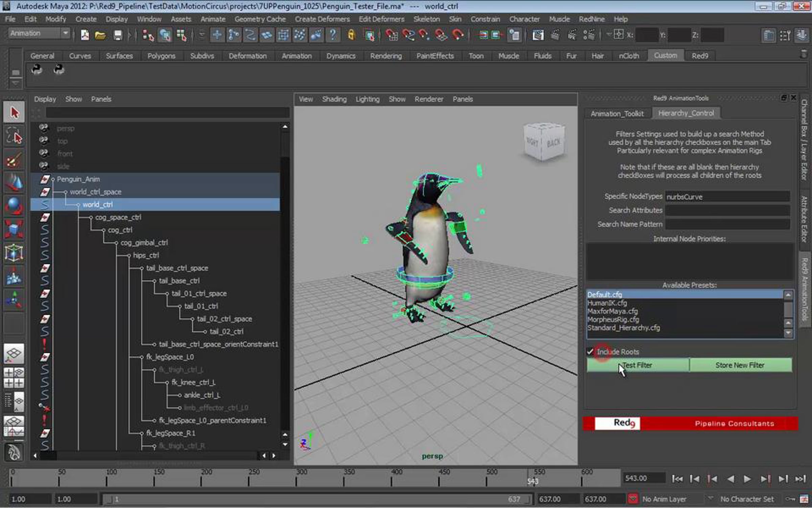Select the Move tool cone icon
The width and height of the screenshot is (812, 508).
(14, 183)
